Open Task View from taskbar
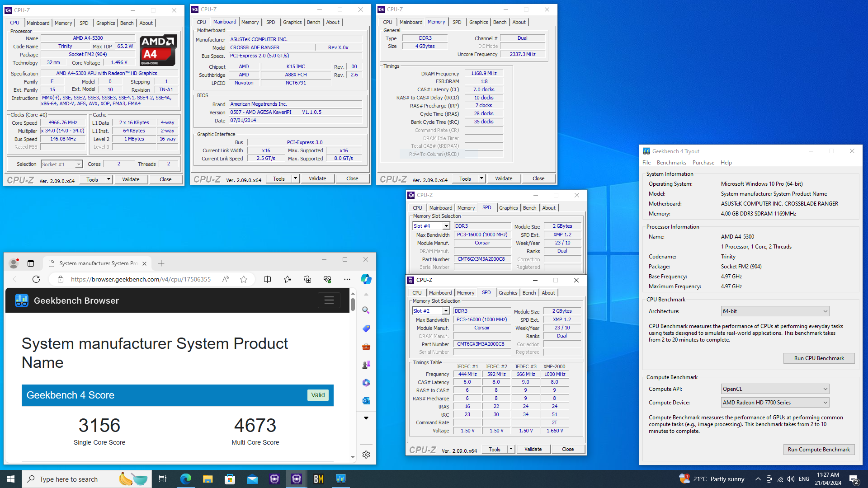Viewport: 868px width, 488px height. [x=163, y=479]
